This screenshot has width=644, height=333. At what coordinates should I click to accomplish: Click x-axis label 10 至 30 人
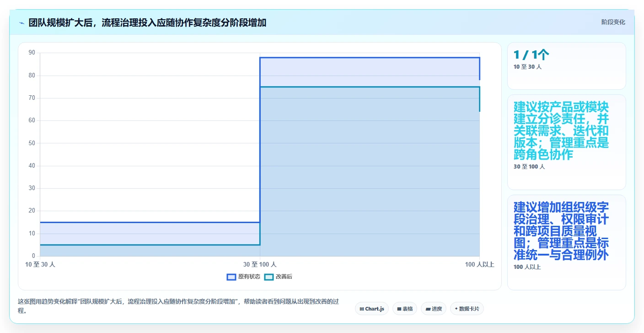pyautogui.click(x=40, y=264)
